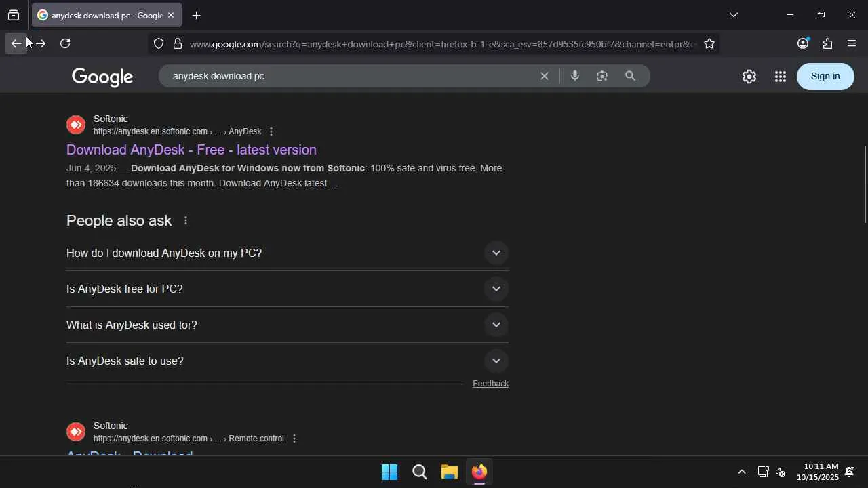Show hidden system tray icons
The width and height of the screenshot is (868, 488).
coord(741,472)
